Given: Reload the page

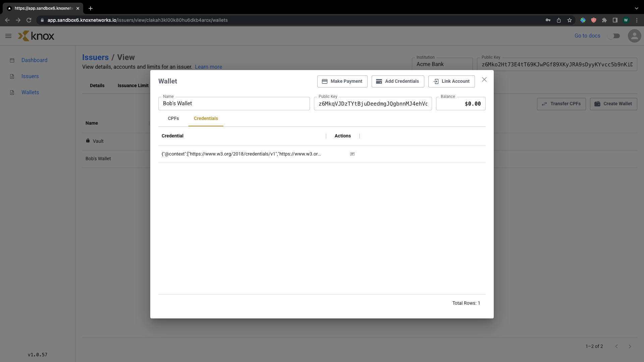Looking at the screenshot, I should coord(29,20).
